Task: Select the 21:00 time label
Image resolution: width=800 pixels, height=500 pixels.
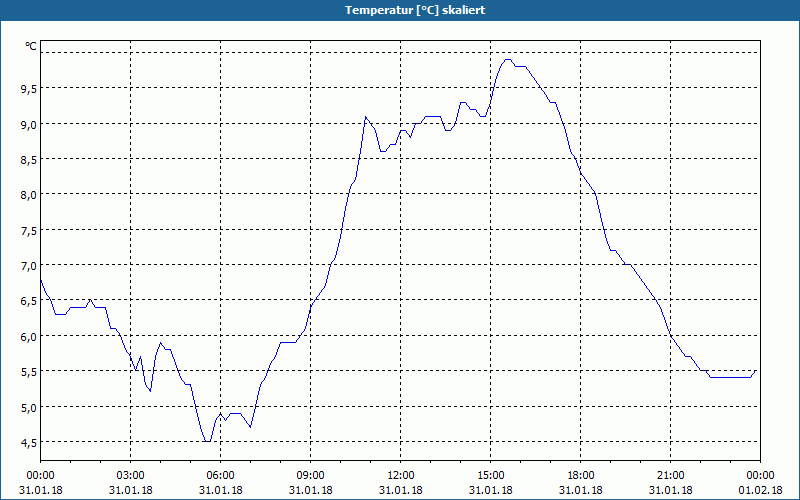Action: pyautogui.click(x=670, y=476)
